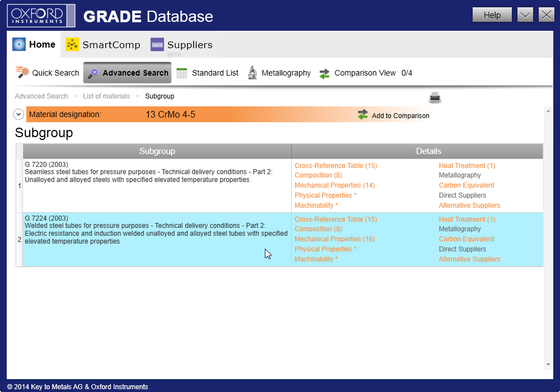Open Machinability for G 7224

(x=316, y=259)
